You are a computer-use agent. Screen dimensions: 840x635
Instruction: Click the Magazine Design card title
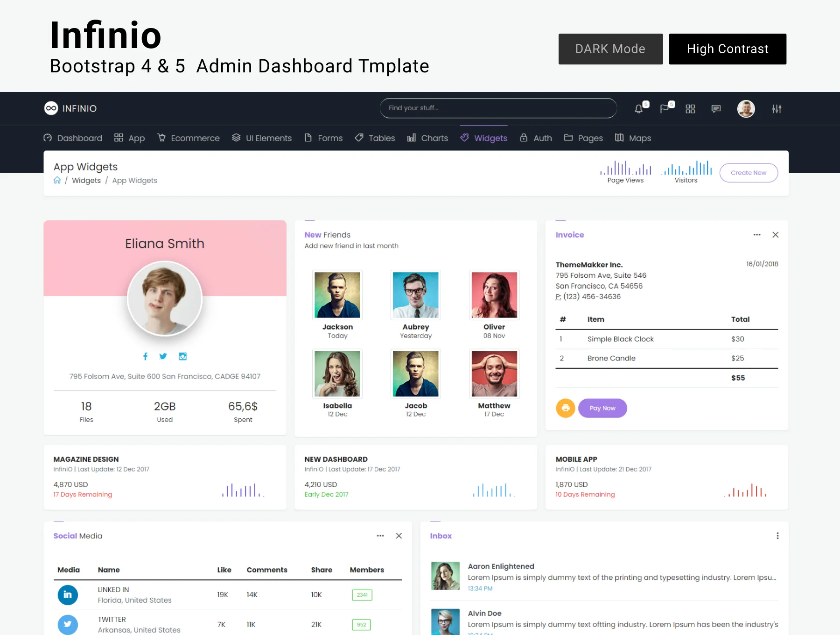click(86, 459)
